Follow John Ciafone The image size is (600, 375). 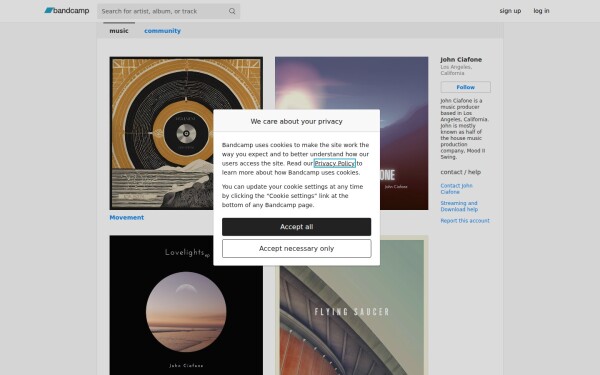coord(465,87)
